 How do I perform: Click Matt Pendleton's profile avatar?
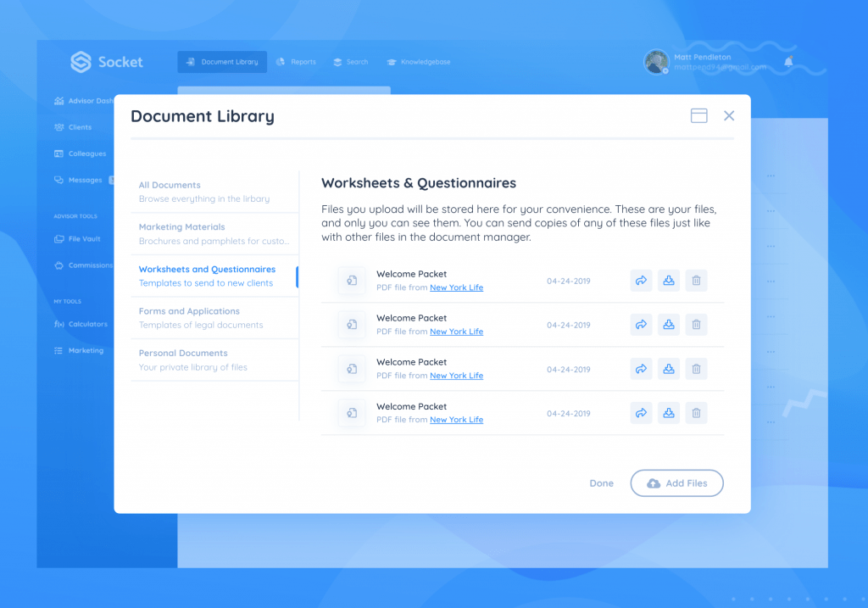(657, 61)
